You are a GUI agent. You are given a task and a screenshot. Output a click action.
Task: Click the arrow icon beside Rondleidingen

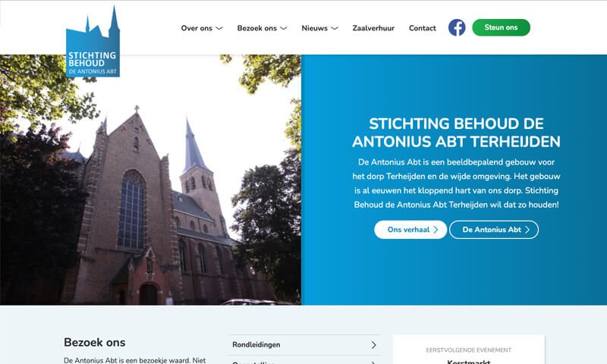[x=374, y=345]
